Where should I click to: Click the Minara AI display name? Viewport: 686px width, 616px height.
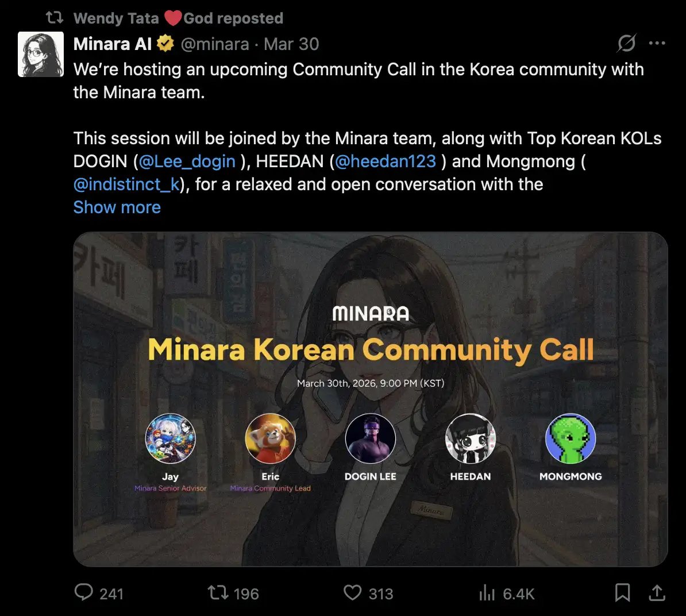113,44
